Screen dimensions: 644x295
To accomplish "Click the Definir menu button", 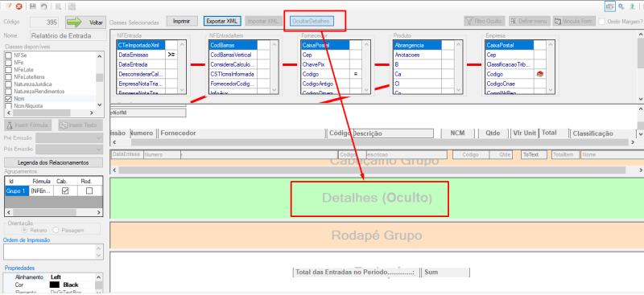I will point(530,21).
